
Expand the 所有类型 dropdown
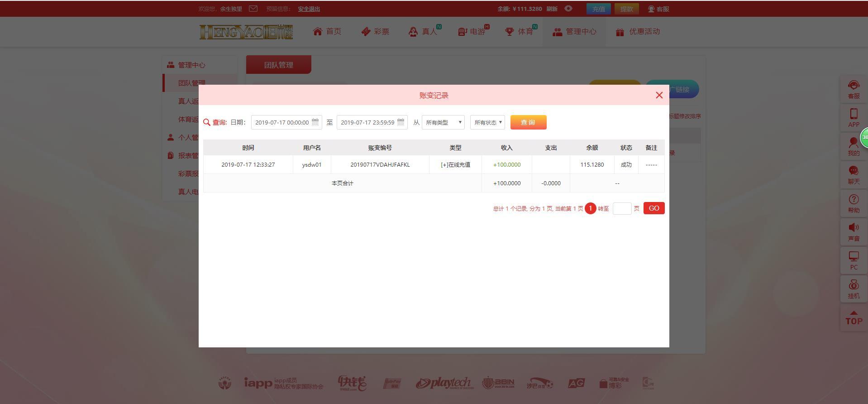tap(443, 122)
